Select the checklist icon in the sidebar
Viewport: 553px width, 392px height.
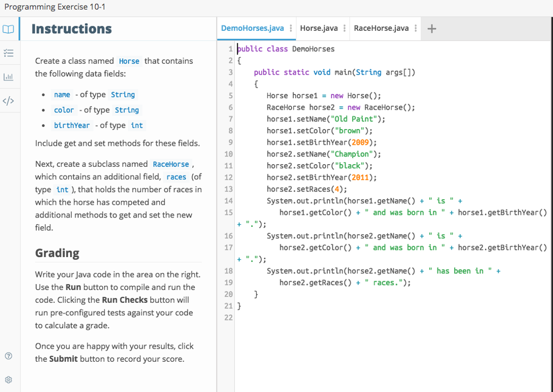(8, 53)
